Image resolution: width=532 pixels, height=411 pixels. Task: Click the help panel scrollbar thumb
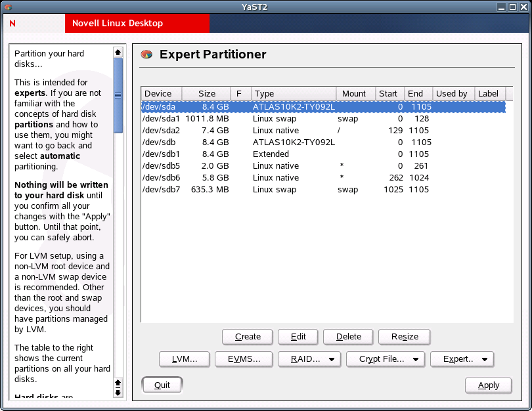tap(118, 95)
